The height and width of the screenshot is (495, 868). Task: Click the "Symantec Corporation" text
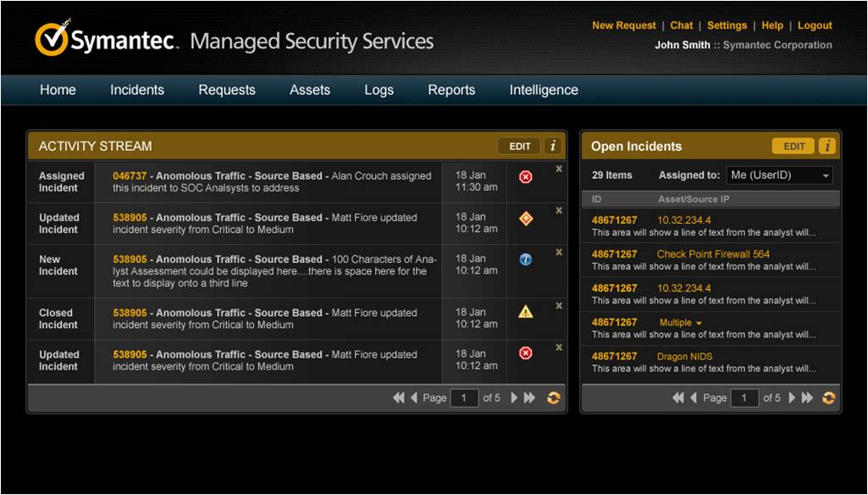pos(777,45)
